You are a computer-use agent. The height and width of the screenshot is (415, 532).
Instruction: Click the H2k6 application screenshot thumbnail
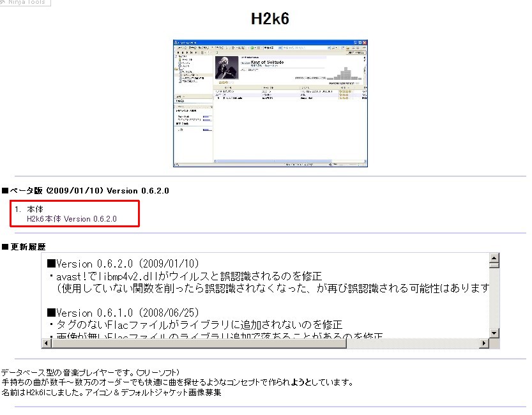pyautogui.click(x=270, y=103)
